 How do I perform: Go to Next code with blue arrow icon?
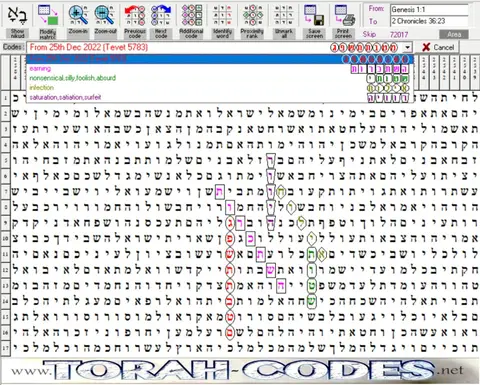point(161,16)
